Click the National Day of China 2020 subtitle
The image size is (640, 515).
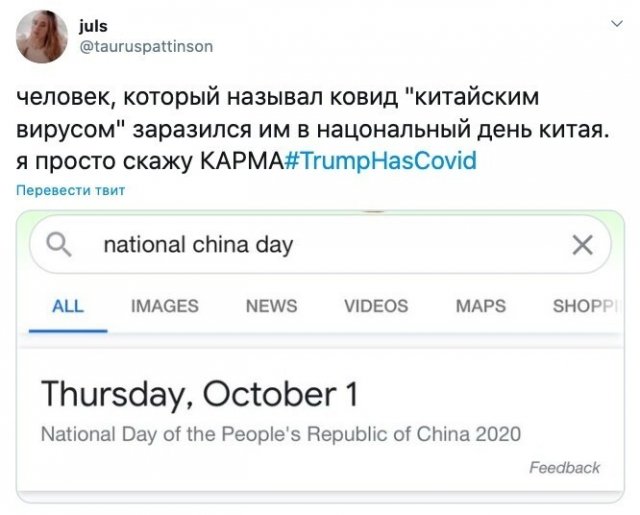(280, 435)
